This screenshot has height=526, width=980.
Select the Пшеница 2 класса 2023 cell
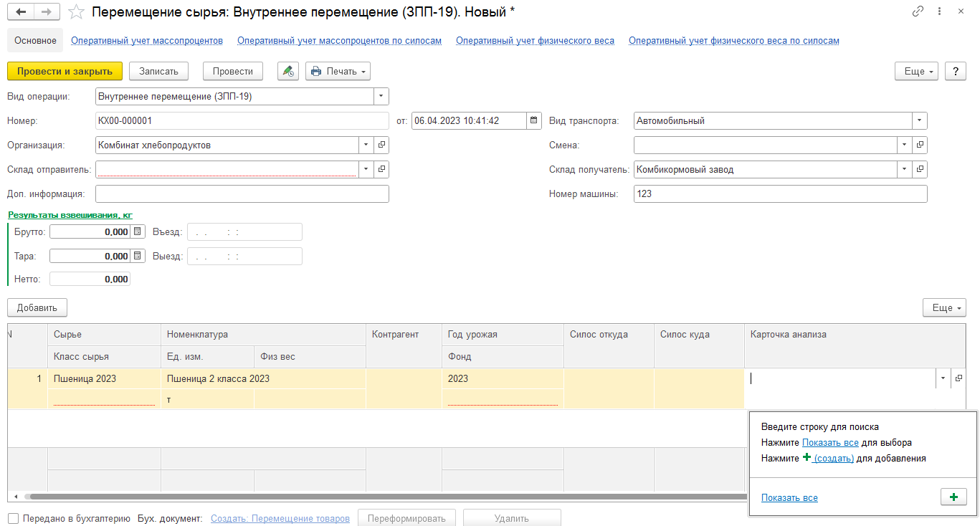point(263,378)
